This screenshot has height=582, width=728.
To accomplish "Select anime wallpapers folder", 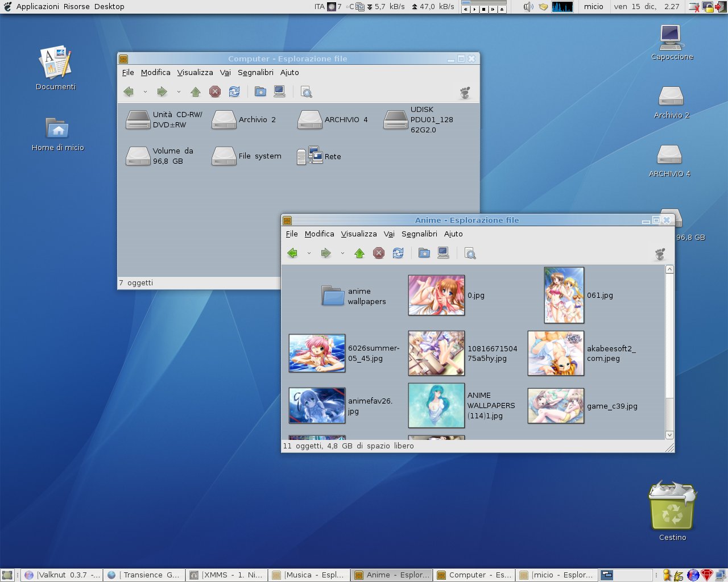I will point(333,296).
